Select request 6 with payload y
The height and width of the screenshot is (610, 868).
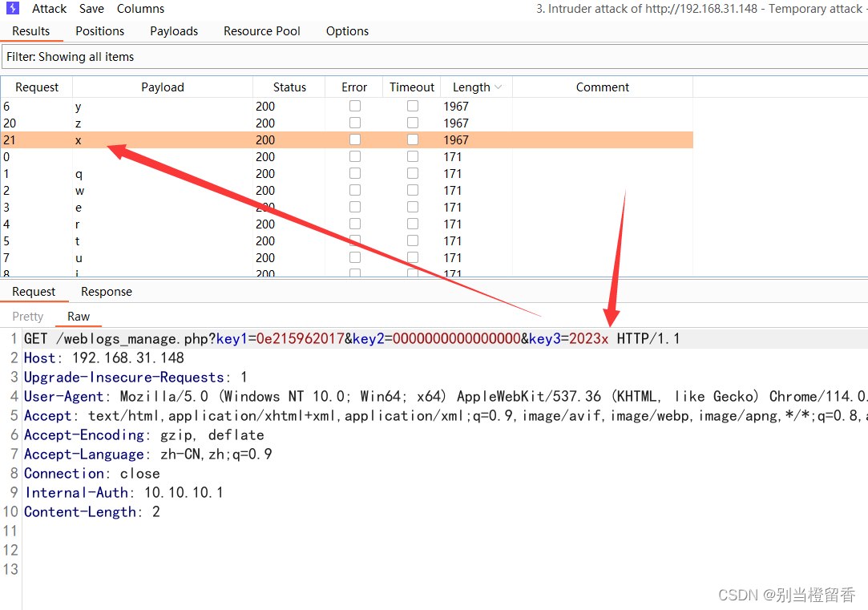pyautogui.click(x=346, y=107)
